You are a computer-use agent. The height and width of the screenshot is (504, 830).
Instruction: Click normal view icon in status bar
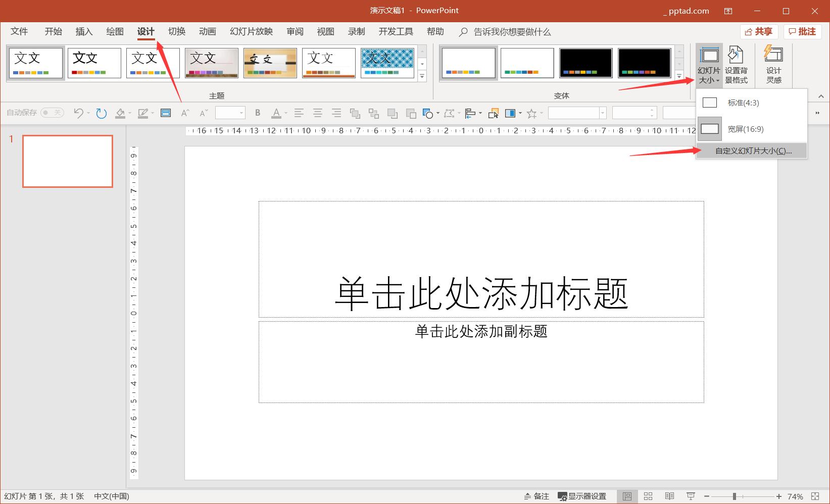[x=627, y=496]
